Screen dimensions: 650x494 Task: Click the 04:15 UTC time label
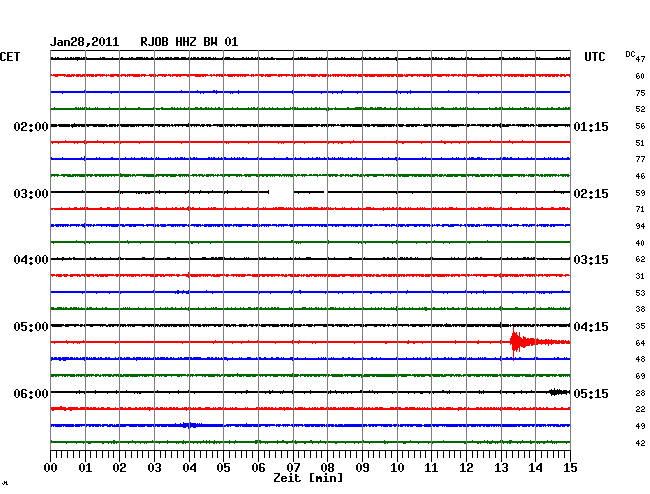click(x=591, y=327)
